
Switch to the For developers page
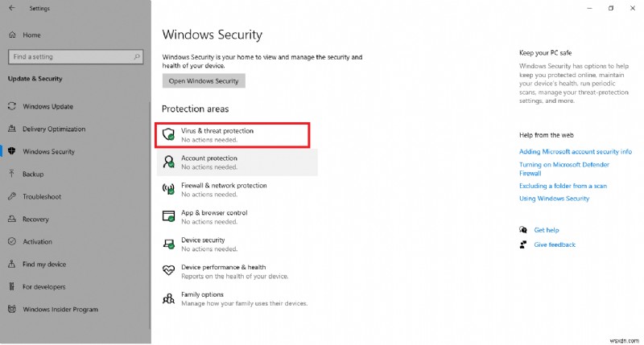tap(44, 286)
